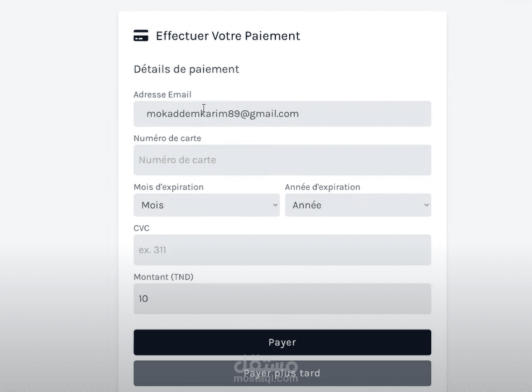Click the Numéro de carte label text
Image resolution: width=532 pixels, height=392 pixels.
[167, 138]
